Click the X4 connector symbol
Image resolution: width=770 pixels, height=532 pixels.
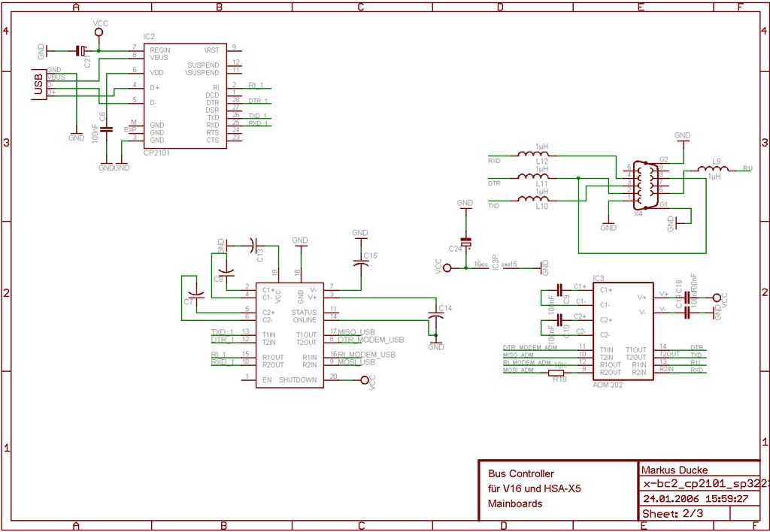point(645,183)
